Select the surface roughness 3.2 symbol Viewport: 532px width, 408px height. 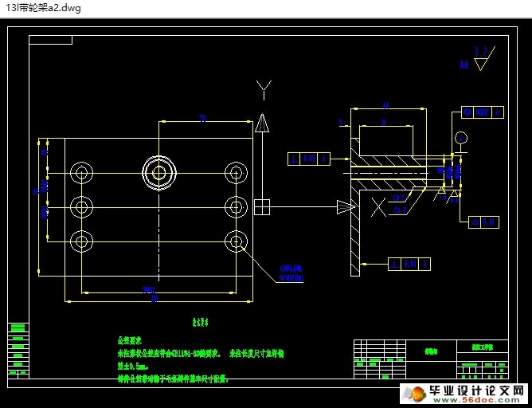click(480, 60)
